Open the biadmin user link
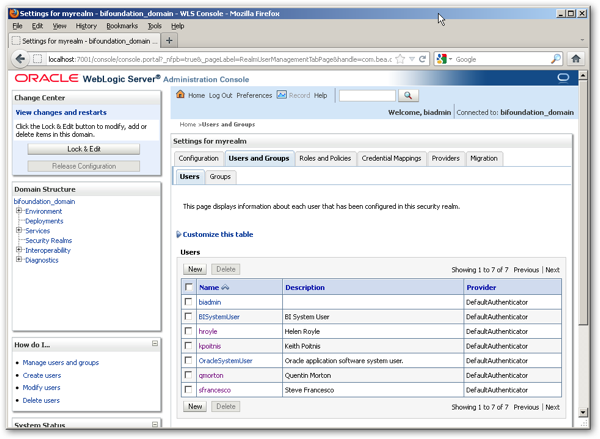Viewport: 600px width, 439px height. [210, 302]
